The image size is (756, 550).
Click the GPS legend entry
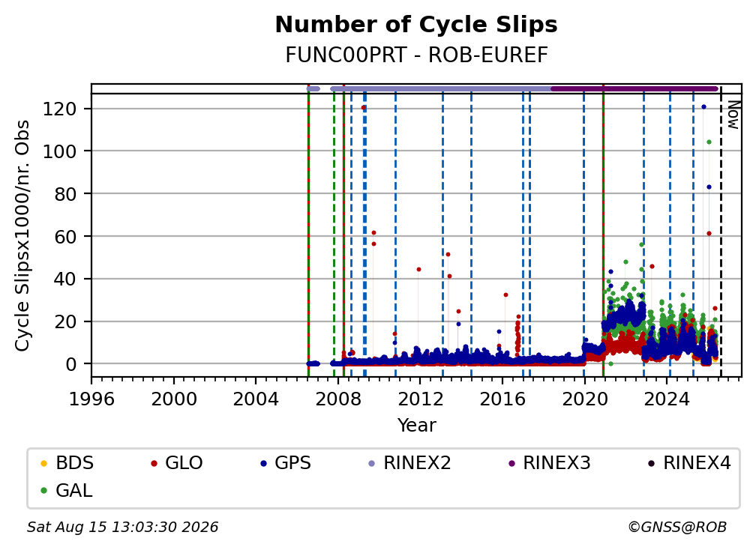pyautogui.click(x=286, y=463)
